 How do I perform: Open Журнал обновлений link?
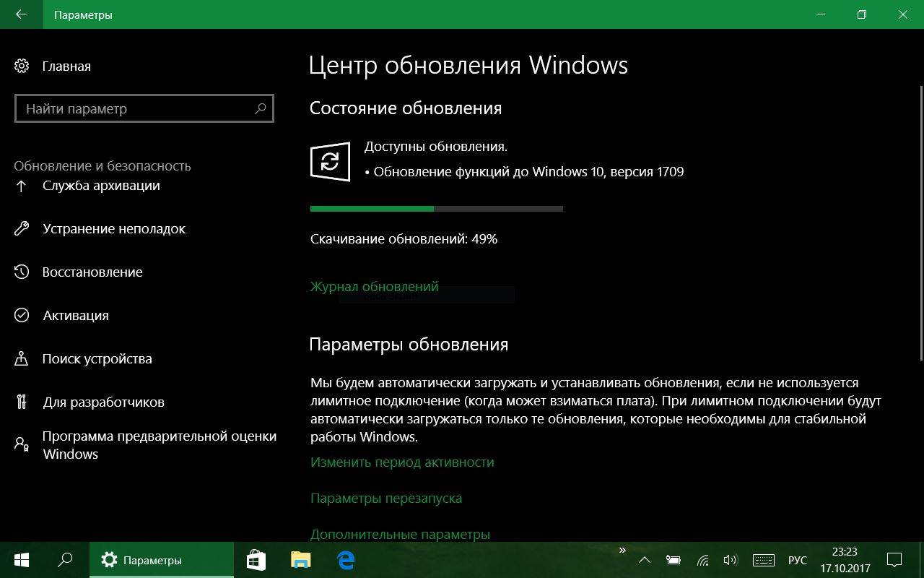[374, 287]
